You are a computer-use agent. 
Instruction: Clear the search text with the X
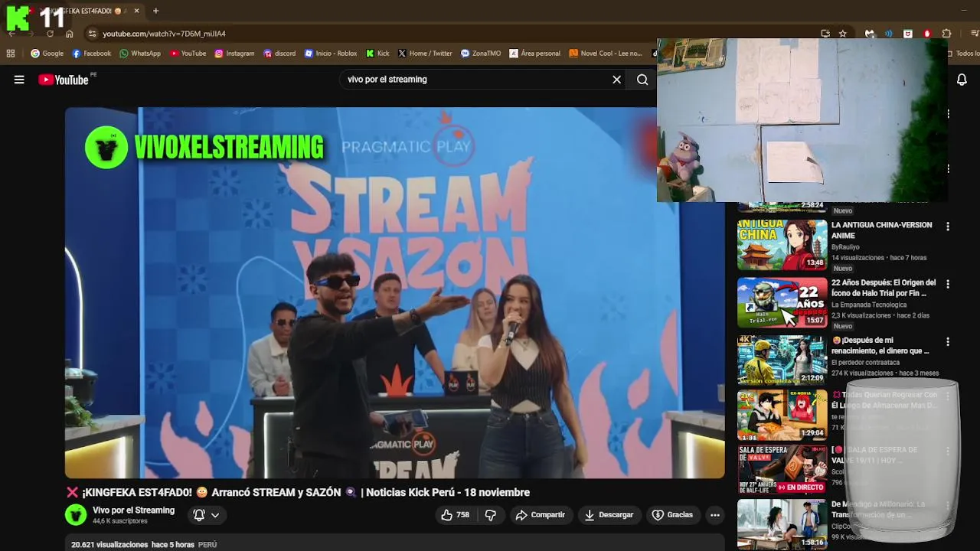616,80
